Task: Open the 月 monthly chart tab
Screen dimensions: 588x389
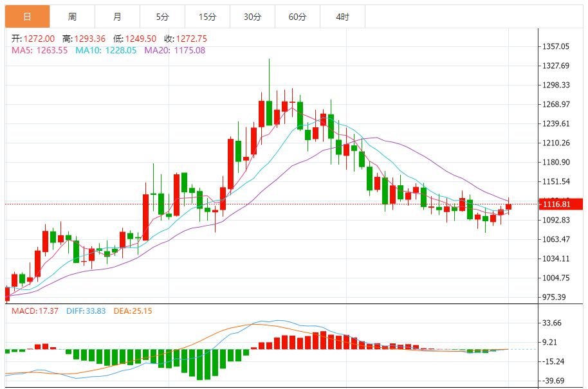Action: [x=116, y=17]
